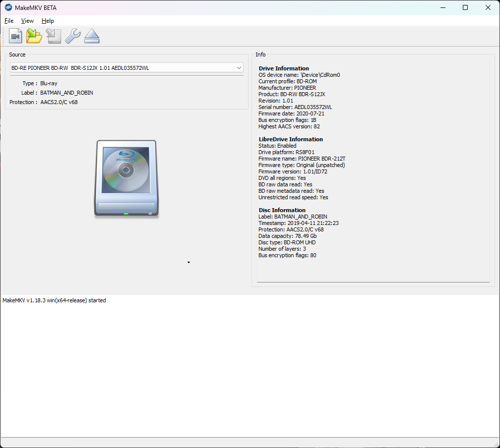This screenshot has width=500, height=448.
Task: Click the Open video files toolbar icon
Action: pyautogui.click(x=15, y=36)
